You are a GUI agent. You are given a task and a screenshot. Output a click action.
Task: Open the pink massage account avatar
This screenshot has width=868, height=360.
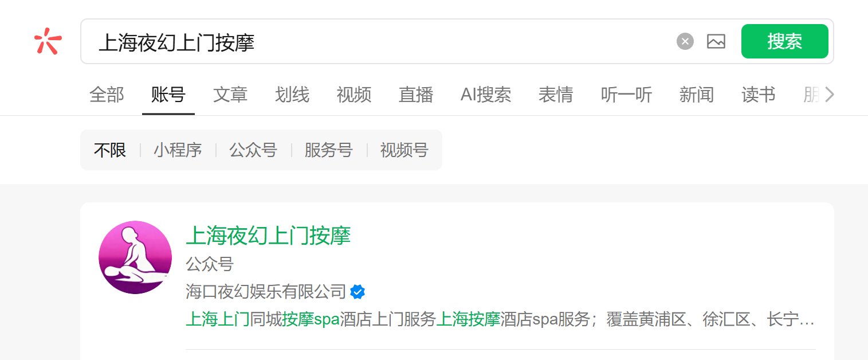[x=135, y=257]
